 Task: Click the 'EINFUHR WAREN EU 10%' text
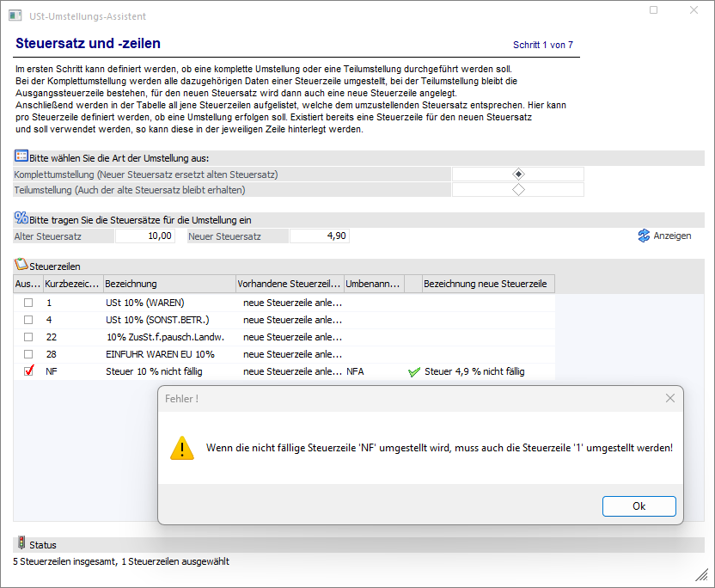click(160, 354)
